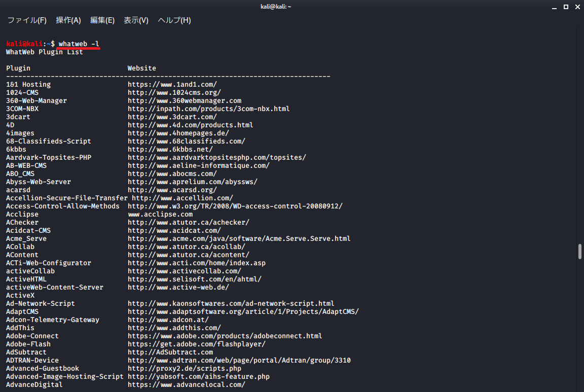Open the ファイル(F) menu
Screen dimensions: 584x392
27,20
